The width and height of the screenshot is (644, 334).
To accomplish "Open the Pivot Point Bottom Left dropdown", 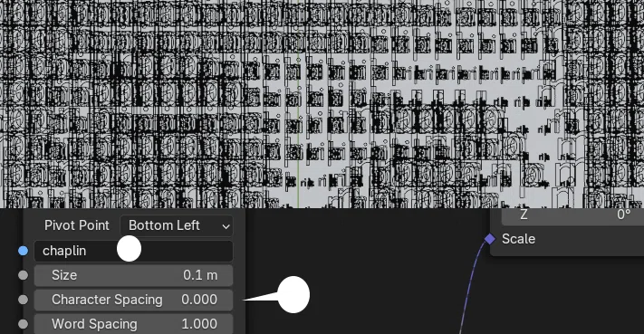I will 177,225.
